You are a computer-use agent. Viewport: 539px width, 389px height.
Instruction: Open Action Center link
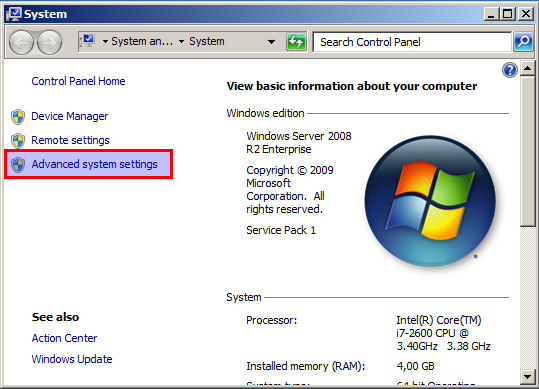64,338
